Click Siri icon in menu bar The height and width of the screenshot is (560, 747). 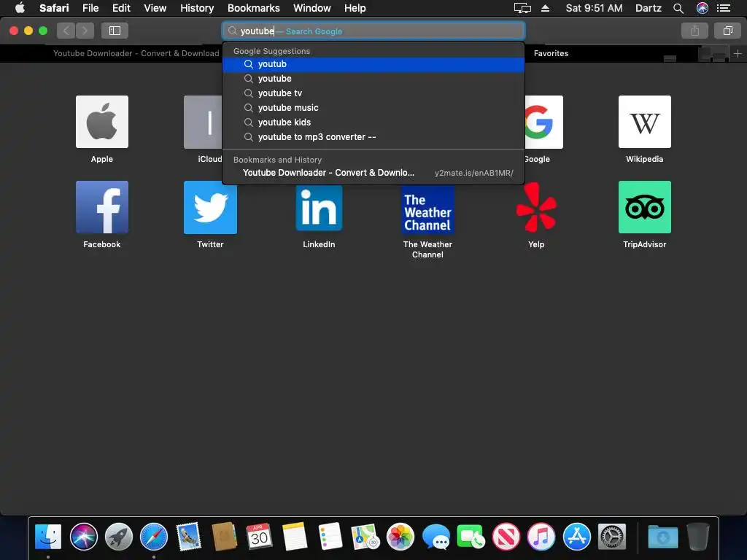pyautogui.click(x=703, y=8)
